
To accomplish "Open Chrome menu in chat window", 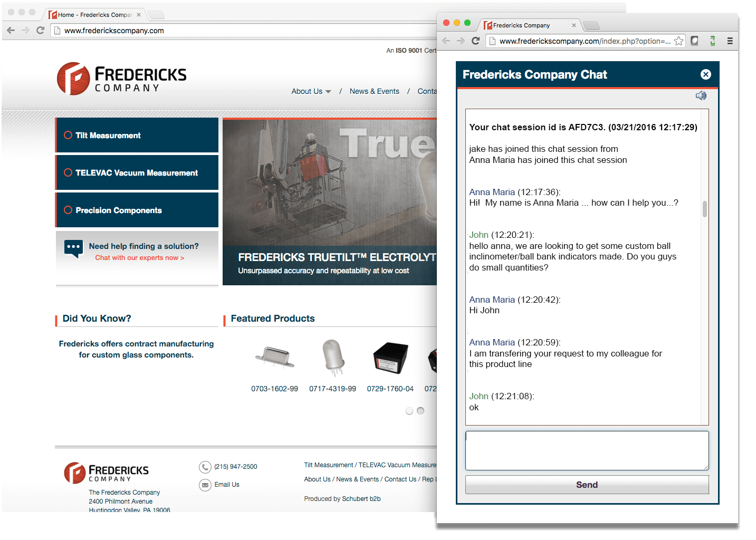I will [730, 41].
